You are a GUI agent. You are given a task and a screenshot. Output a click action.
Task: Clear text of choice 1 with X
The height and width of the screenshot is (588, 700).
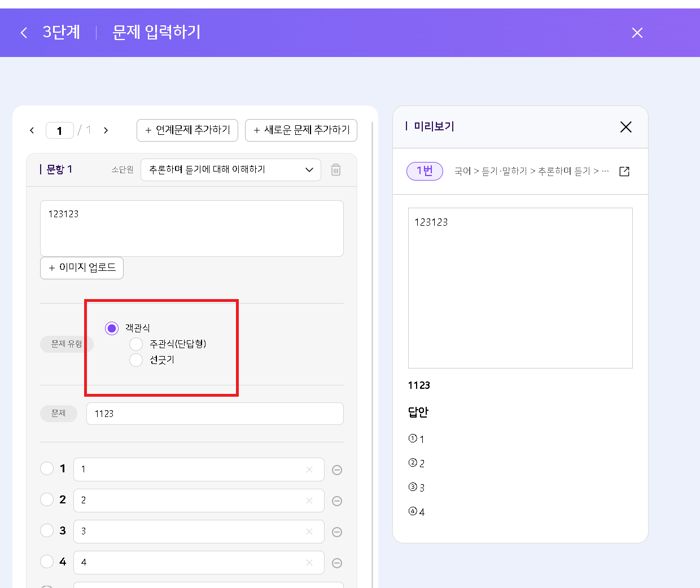309,469
